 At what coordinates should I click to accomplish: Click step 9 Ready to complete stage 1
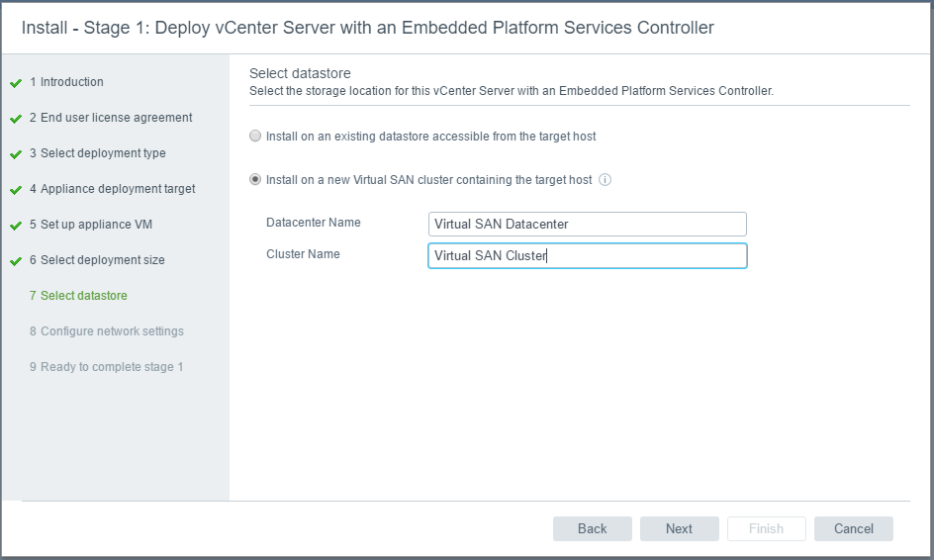(107, 367)
